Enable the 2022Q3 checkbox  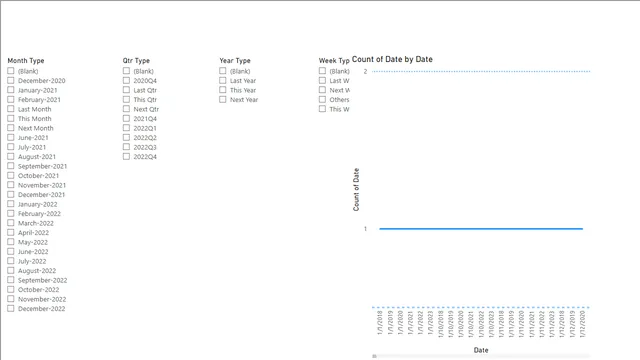click(126, 147)
